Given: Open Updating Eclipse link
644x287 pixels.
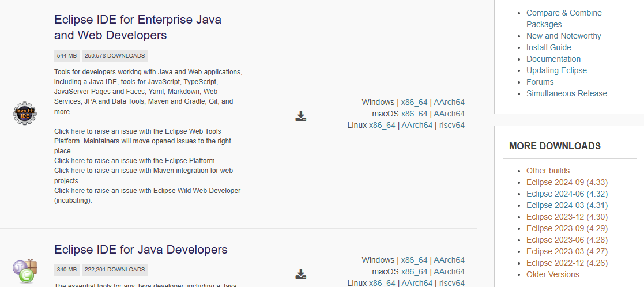Looking at the screenshot, I should pos(556,70).
